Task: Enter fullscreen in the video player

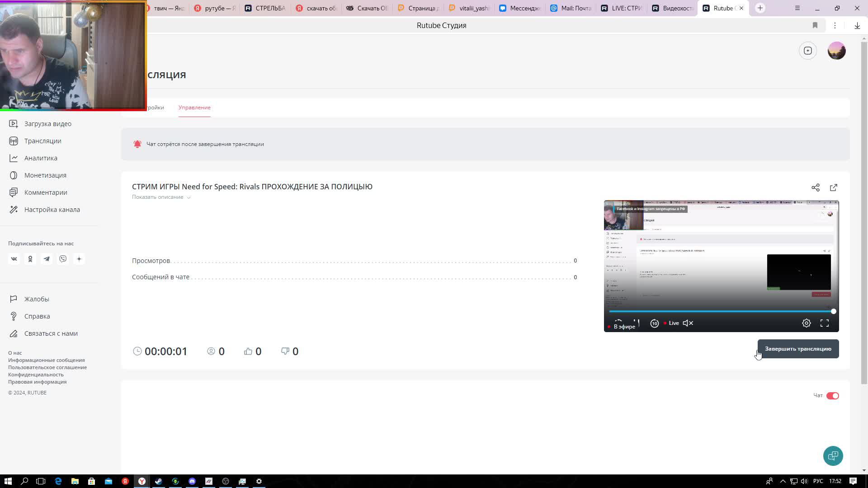Action: 825,323
